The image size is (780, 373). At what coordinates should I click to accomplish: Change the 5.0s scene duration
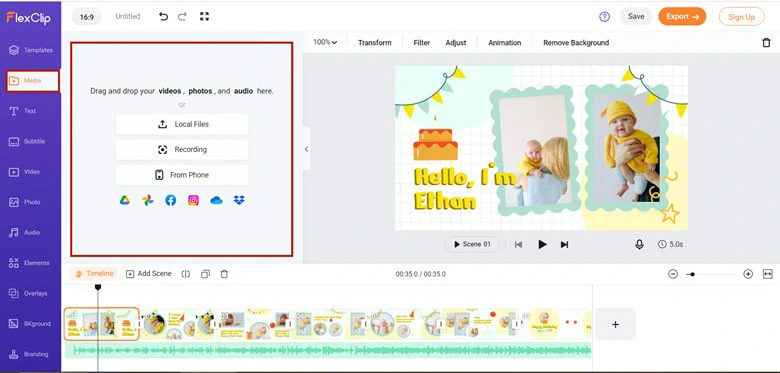[671, 244]
